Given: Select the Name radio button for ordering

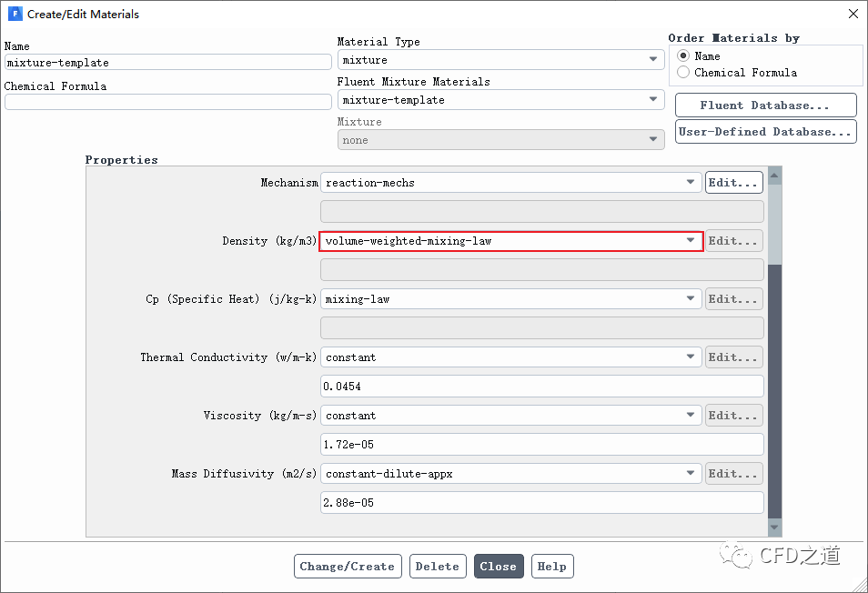Looking at the screenshot, I should (683, 55).
